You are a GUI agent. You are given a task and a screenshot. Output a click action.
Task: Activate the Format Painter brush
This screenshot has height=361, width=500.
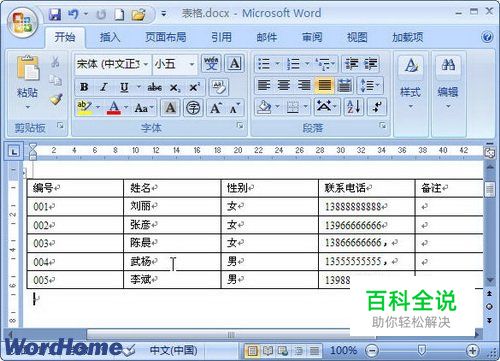pos(56,99)
